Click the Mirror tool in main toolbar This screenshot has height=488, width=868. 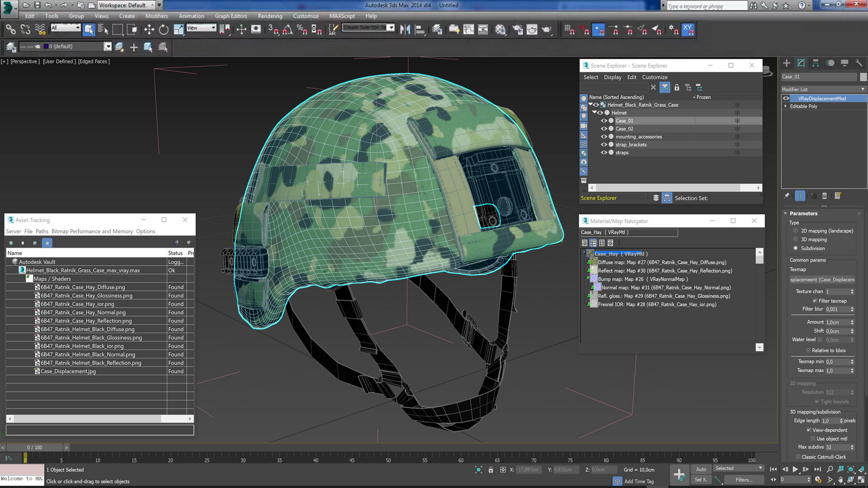point(405,30)
